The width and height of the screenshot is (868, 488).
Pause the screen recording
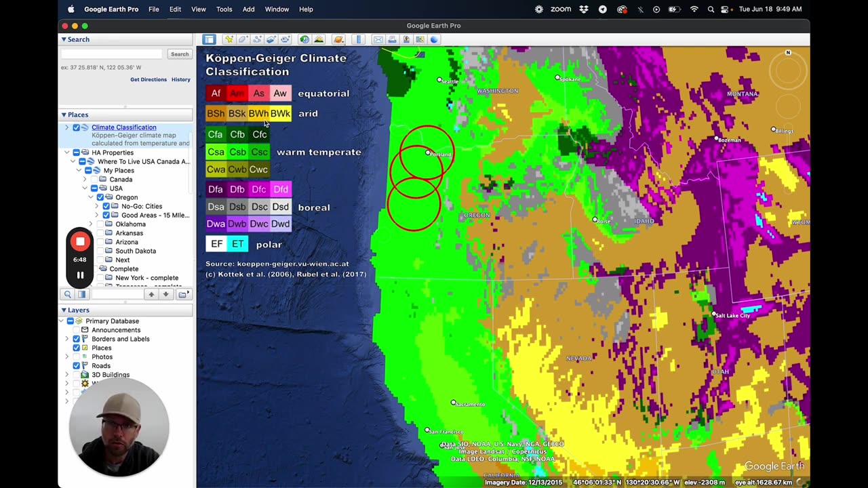pos(80,275)
